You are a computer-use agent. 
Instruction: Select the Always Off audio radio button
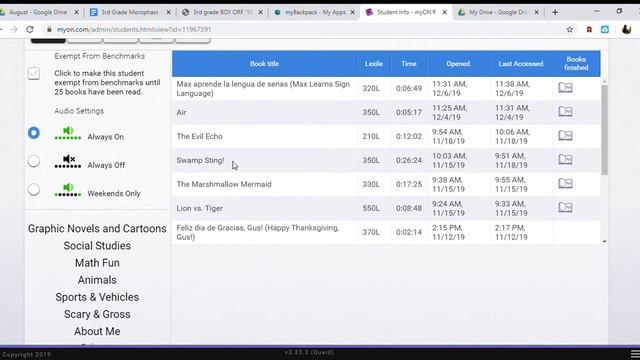click(x=34, y=161)
